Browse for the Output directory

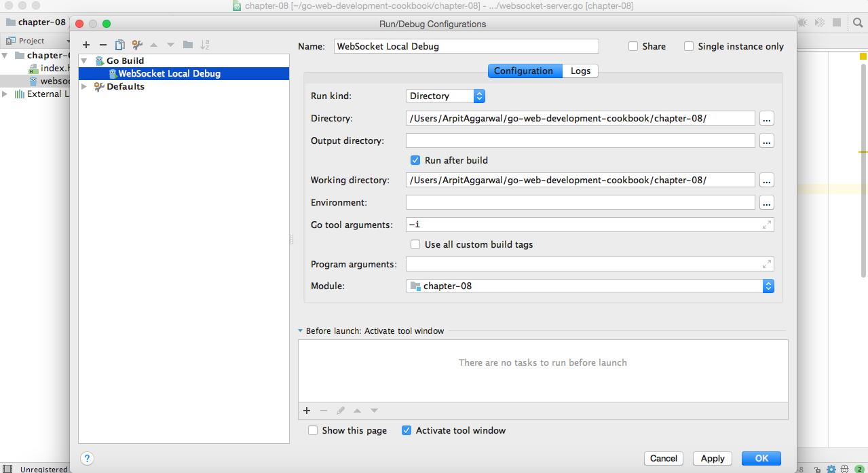click(767, 141)
